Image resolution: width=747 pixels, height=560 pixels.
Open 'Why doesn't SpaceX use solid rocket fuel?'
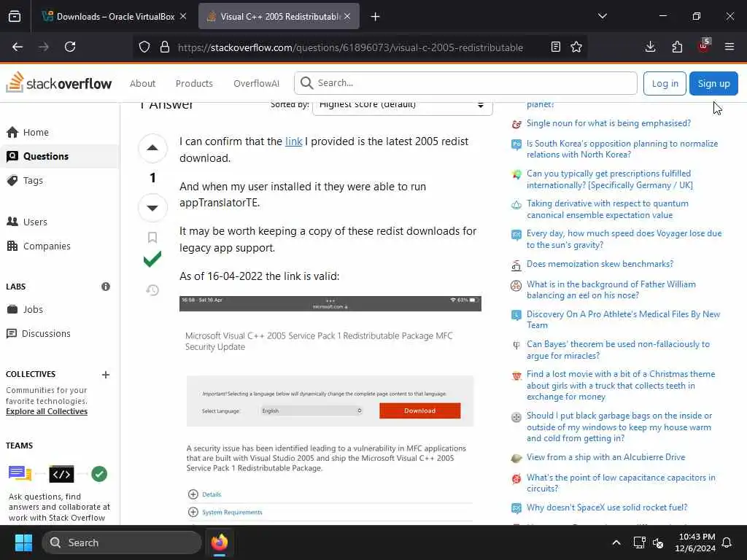click(607, 507)
